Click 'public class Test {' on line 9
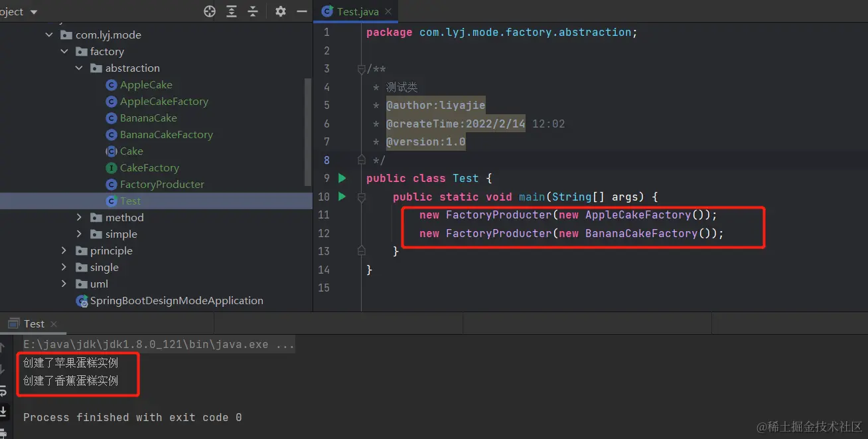This screenshot has width=868, height=439. [429, 178]
